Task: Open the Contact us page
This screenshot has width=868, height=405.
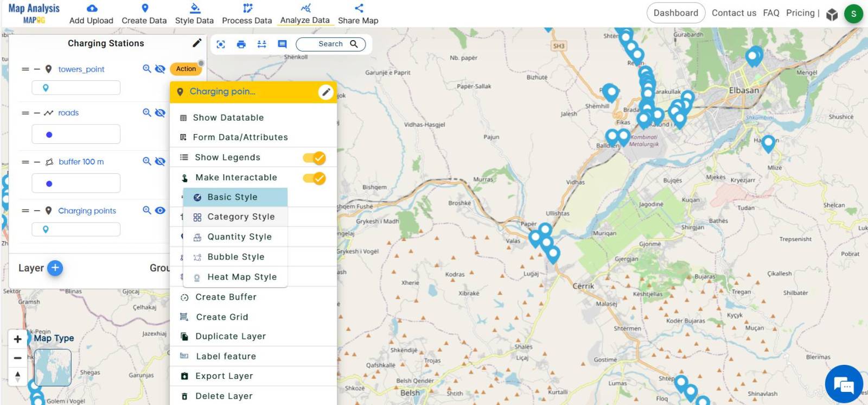Action: click(x=733, y=13)
